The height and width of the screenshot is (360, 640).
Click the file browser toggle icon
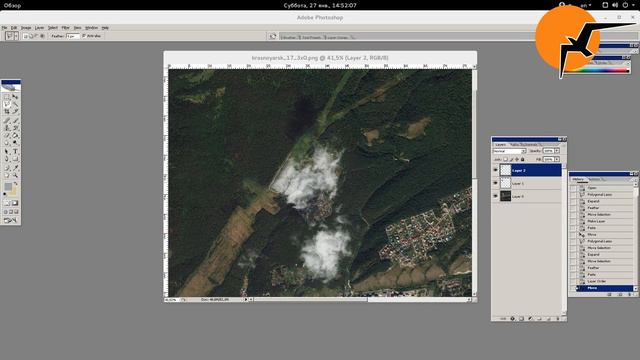(273, 36)
